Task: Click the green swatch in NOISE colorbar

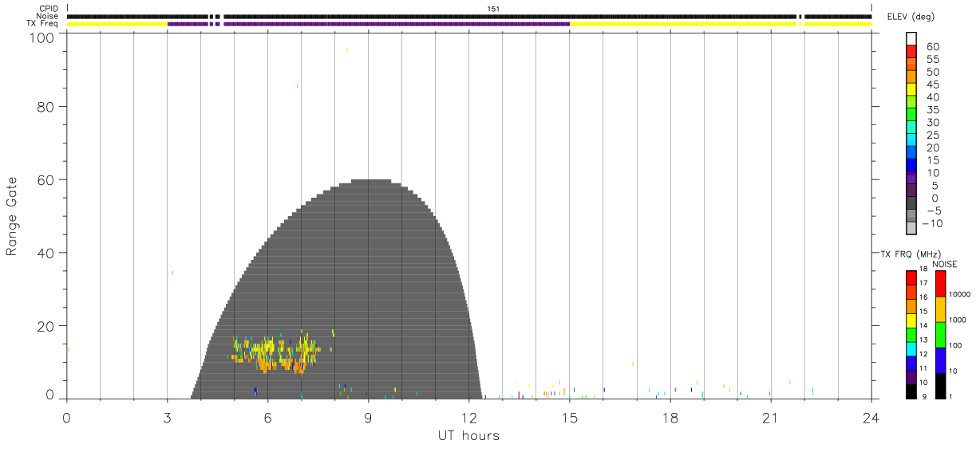Action: point(941,335)
